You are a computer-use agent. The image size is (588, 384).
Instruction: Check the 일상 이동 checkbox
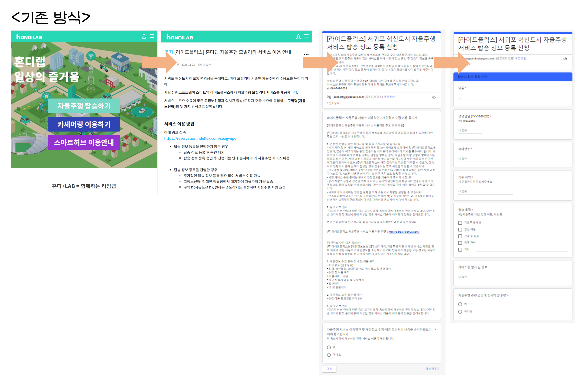460,230
